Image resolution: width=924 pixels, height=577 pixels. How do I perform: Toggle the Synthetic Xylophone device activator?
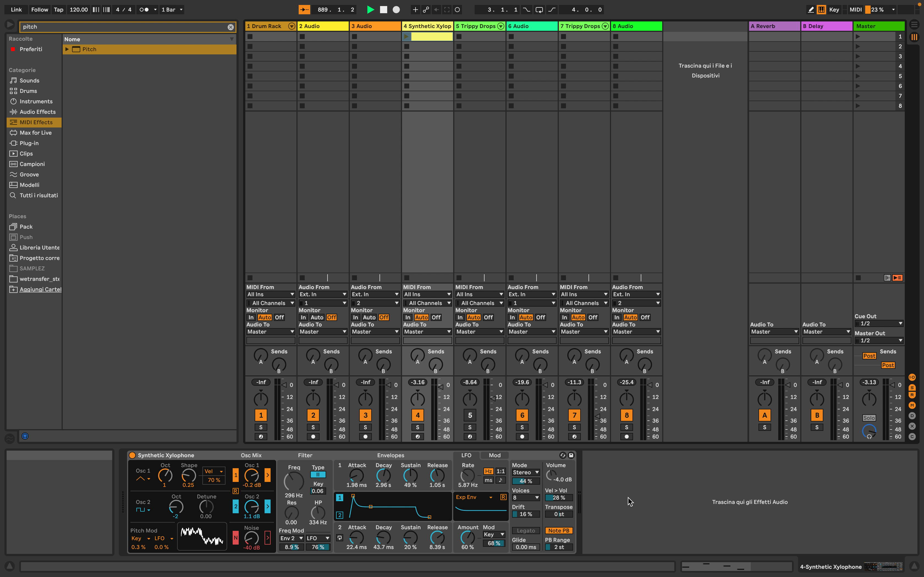click(x=132, y=455)
